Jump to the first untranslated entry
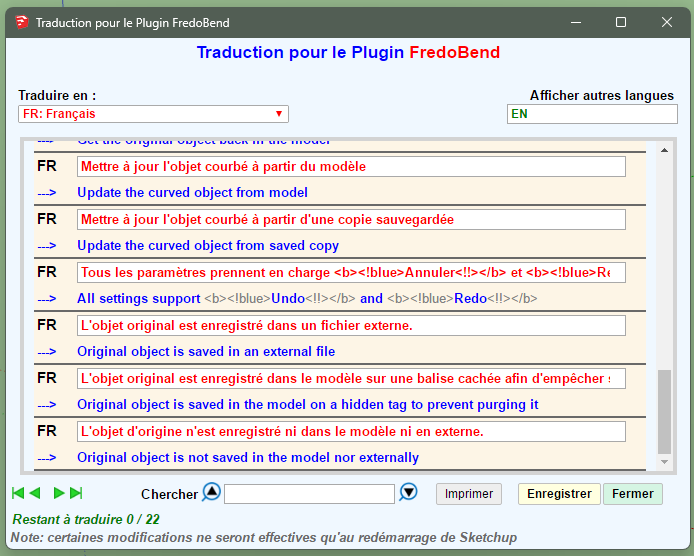The height and width of the screenshot is (556, 694). pos(17,493)
